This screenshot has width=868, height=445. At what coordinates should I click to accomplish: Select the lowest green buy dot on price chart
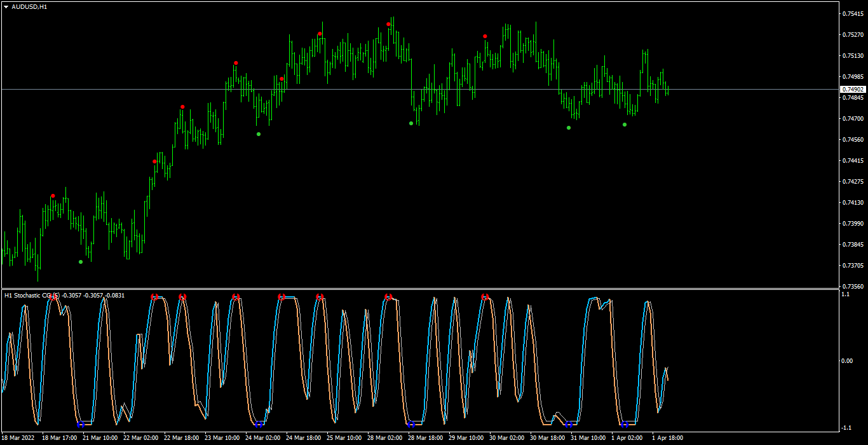point(81,262)
